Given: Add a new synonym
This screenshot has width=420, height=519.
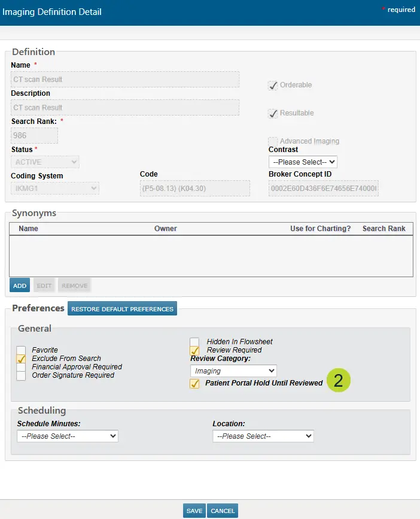Looking at the screenshot, I should [20, 286].
